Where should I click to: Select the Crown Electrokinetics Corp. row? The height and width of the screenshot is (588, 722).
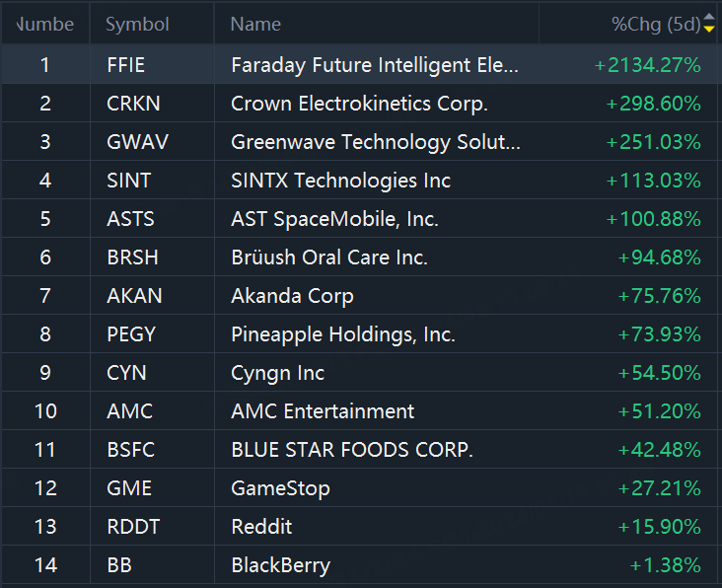click(359, 104)
